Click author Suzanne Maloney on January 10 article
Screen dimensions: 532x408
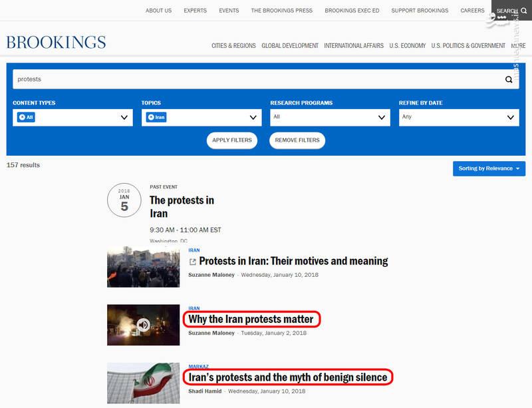click(211, 275)
